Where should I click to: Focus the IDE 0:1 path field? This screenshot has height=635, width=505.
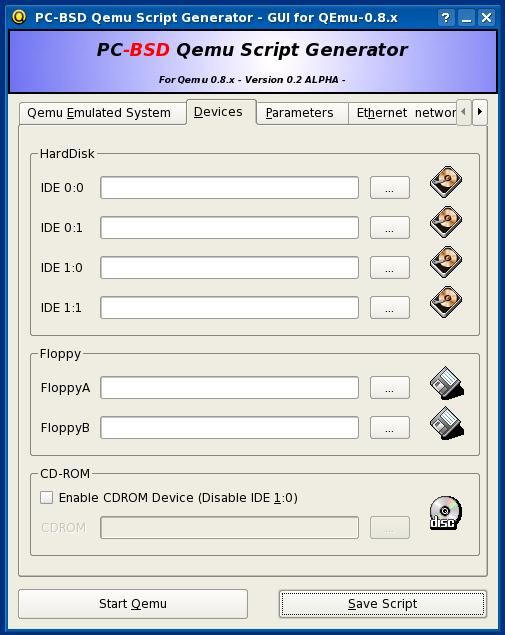[229, 228]
